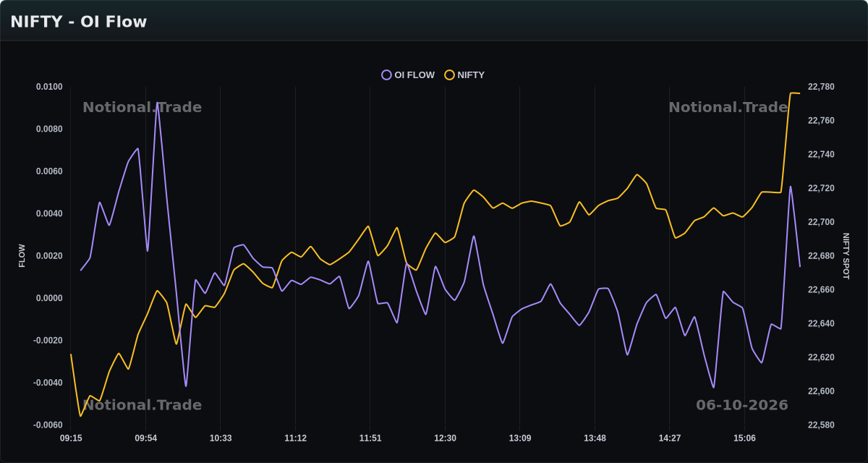
Task: Click the 10:33 time axis label
Action: (221, 438)
